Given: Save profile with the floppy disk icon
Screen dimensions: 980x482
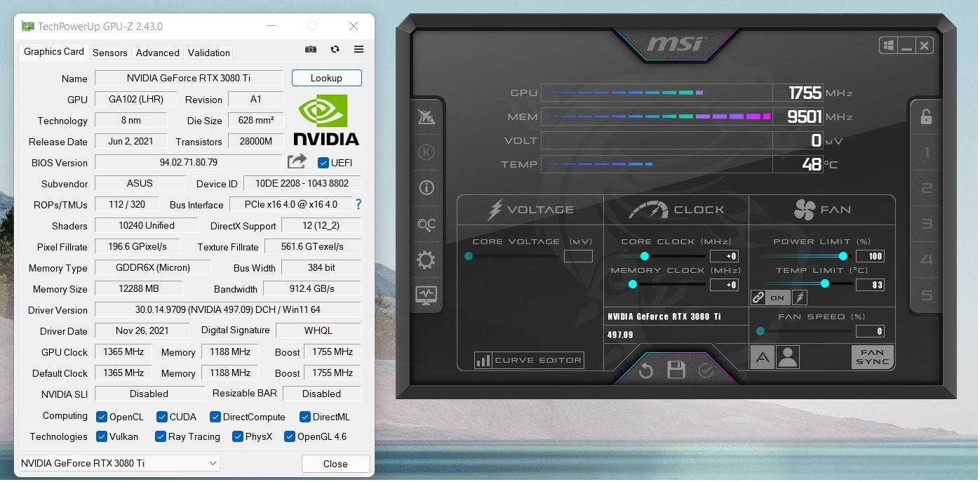Looking at the screenshot, I should coord(676,370).
